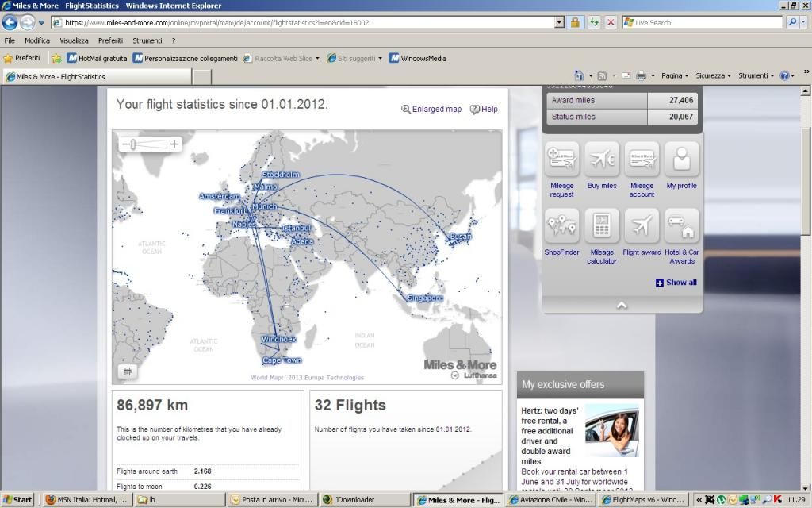Image resolution: width=812 pixels, height=508 pixels.
Task: Click the map print icon
Action: (x=128, y=371)
